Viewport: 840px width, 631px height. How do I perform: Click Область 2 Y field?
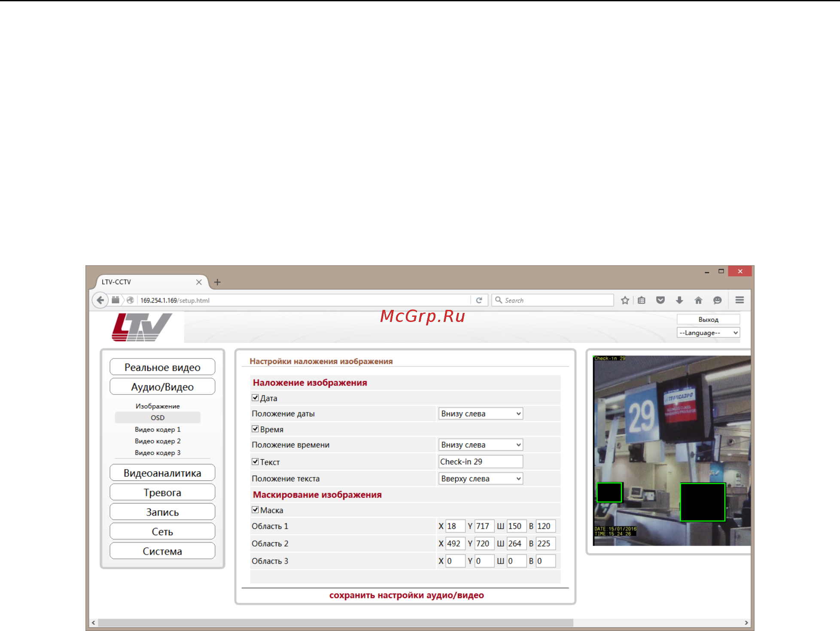[x=484, y=543]
